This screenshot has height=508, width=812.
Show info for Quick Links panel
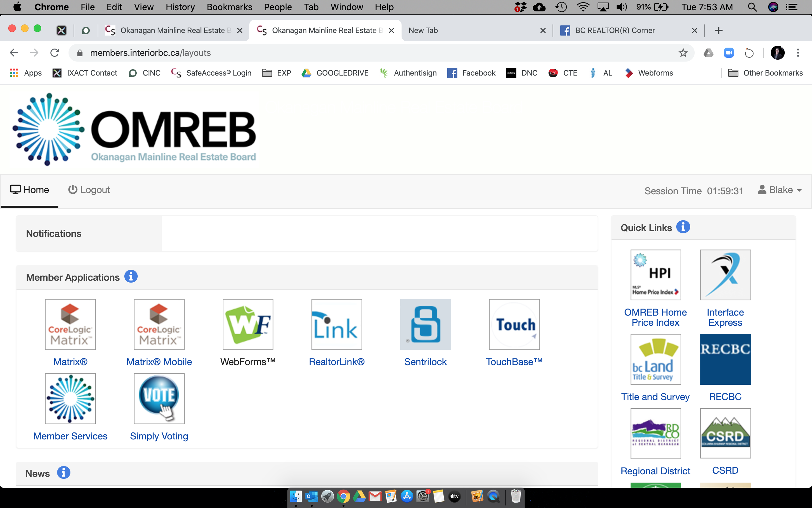(x=683, y=227)
